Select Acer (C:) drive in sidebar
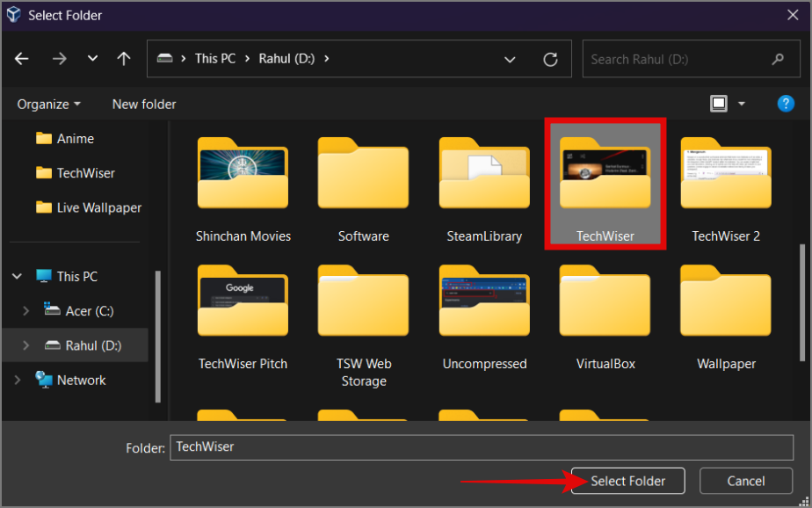 click(x=89, y=311)
